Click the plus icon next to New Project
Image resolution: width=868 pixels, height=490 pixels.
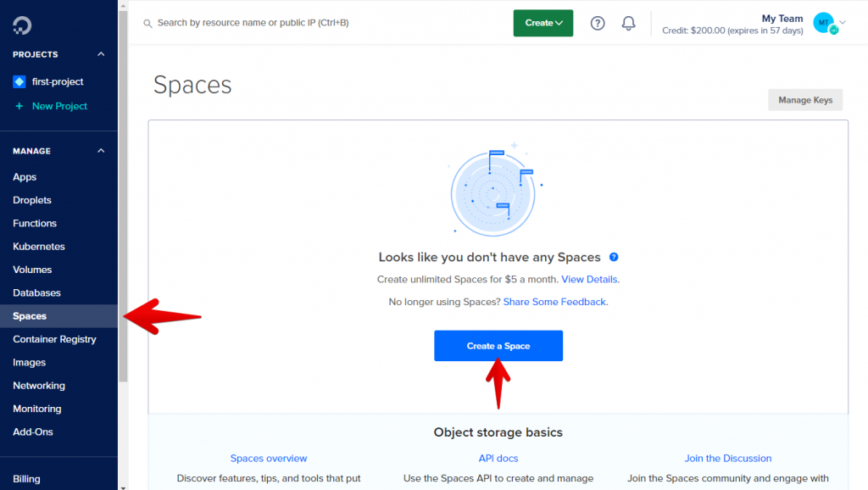(19, 105)
